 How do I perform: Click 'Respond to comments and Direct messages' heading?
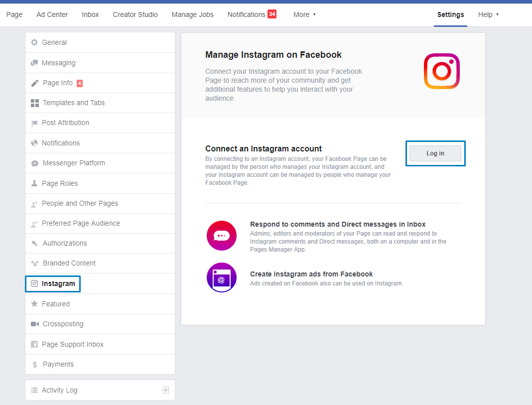coord(338,224)
